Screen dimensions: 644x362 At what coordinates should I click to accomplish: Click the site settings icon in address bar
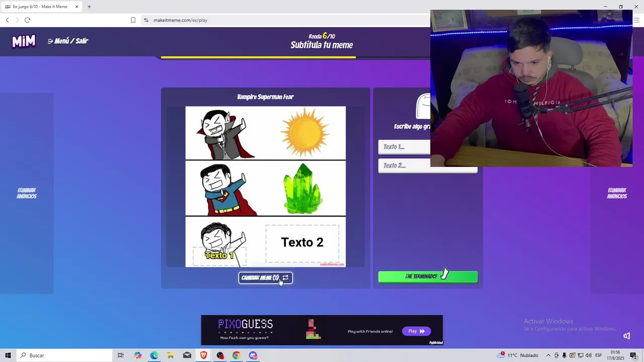coord(146,20)
